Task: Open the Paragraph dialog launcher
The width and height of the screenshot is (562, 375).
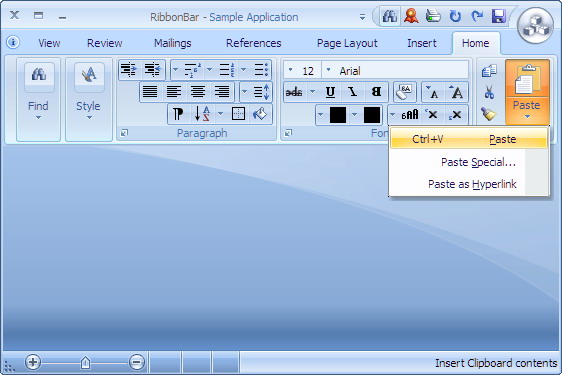Action: coord(124,133)
